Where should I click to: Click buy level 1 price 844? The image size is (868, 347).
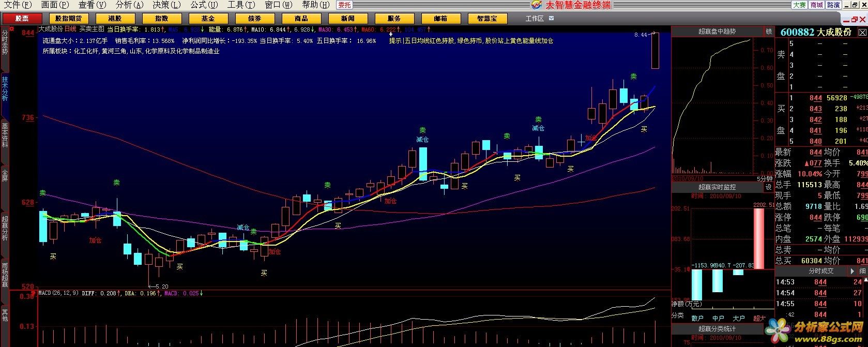pos(816,98)
